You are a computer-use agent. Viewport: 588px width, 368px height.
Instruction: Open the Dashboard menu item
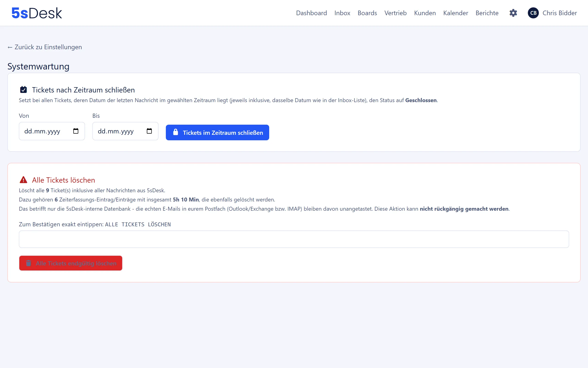(311, 13)
